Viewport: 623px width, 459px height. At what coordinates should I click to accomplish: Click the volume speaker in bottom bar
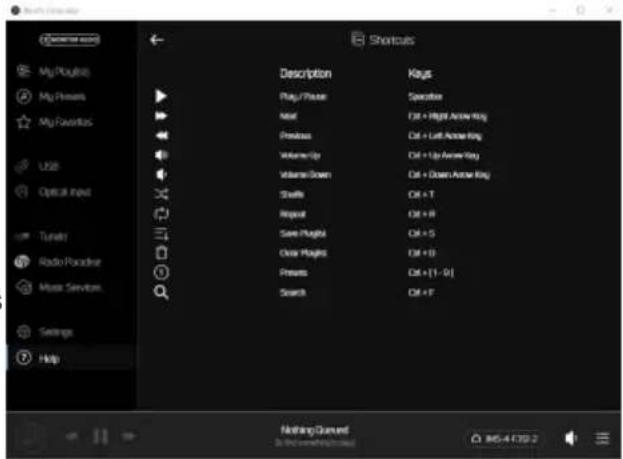tap(571, 438)
